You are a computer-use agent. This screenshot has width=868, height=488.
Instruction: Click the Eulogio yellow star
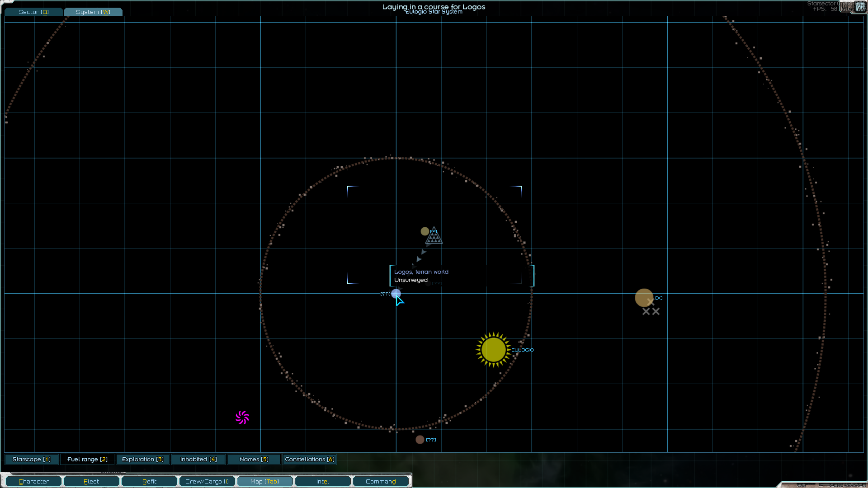493,350
